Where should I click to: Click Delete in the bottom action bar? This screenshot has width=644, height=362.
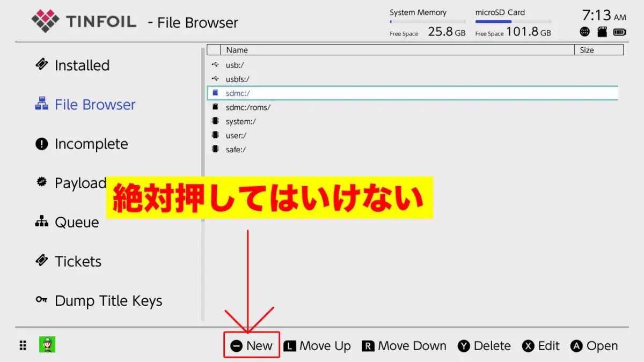[x=484, y=346]
